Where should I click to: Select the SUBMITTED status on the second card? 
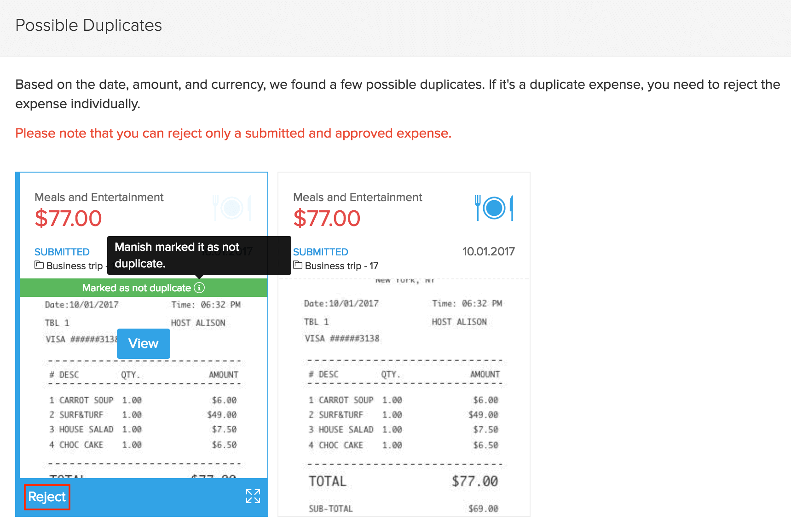coord(321,252)
